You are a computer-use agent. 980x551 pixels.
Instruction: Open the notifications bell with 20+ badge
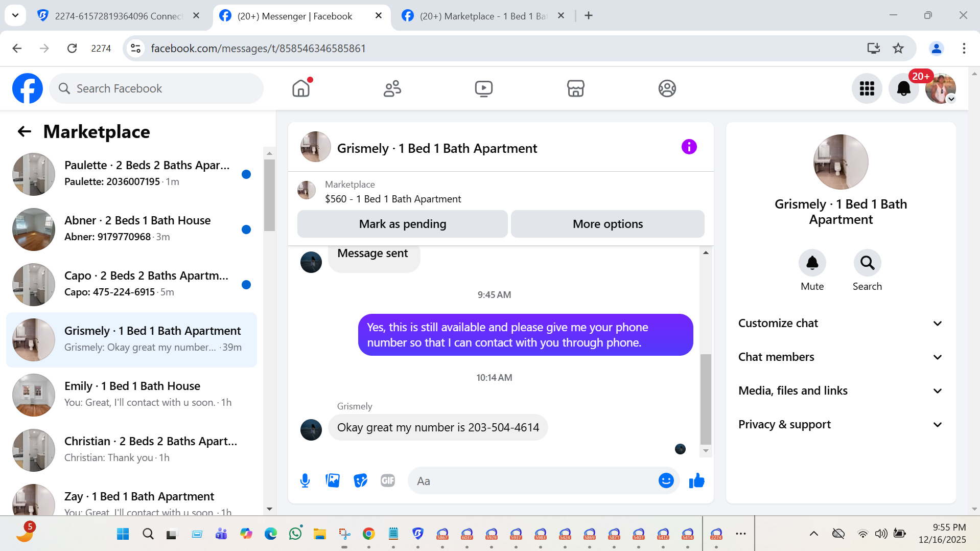tap(903, 88)
